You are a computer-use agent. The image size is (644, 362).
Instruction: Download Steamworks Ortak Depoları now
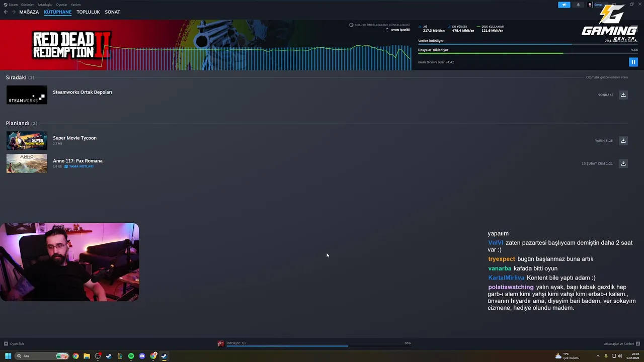[623, 95]
